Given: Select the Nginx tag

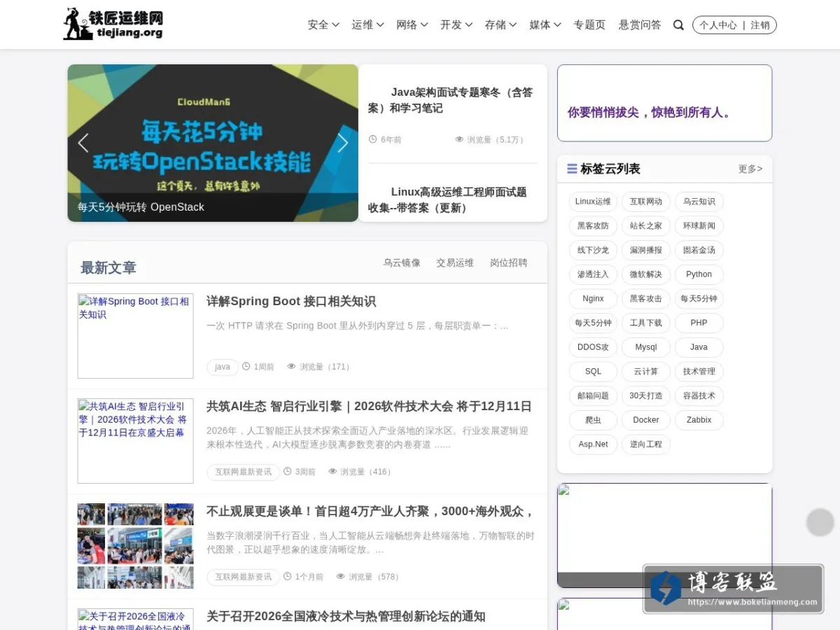Looking at the screenshot, I should tap(593, 298).
